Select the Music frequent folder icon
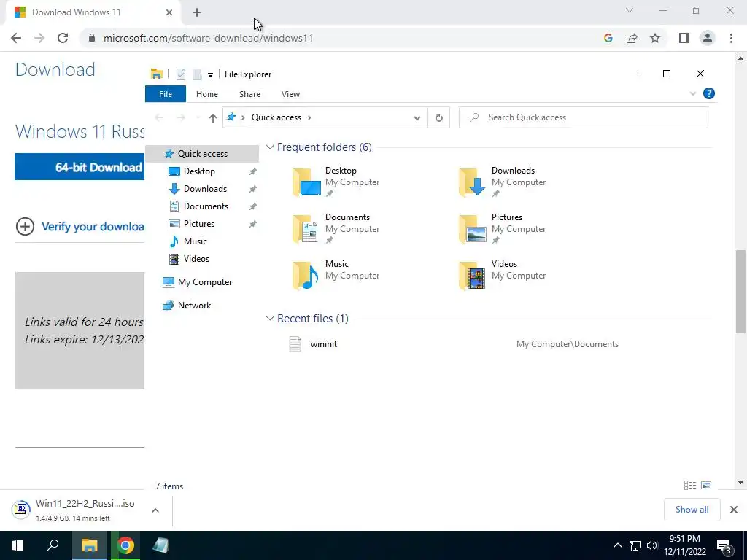 click(306, 275)
